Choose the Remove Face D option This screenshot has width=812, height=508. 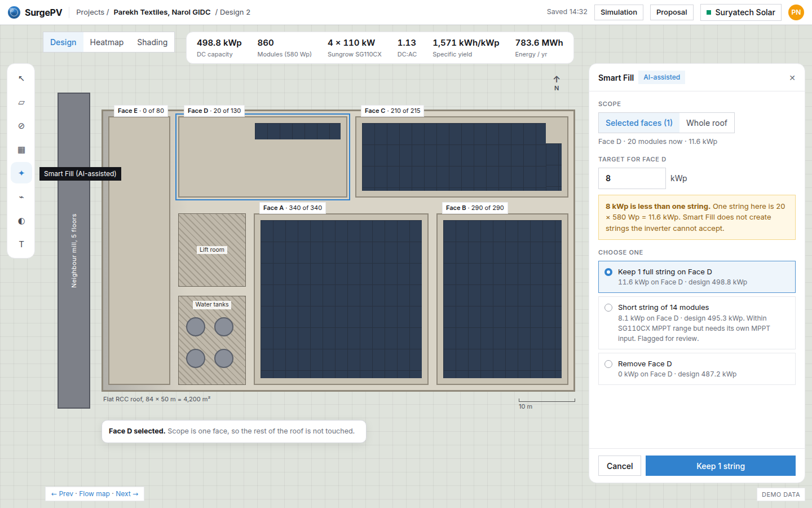tap(697, 369)
